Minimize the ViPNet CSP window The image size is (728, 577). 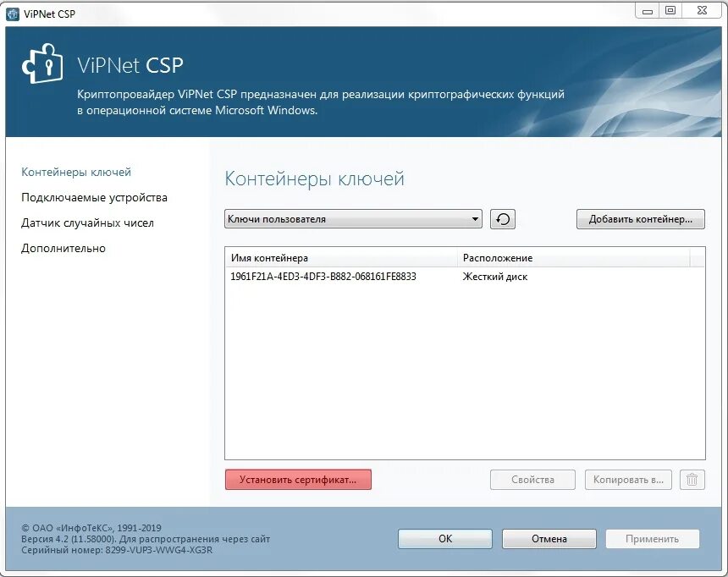pyautogui.click(x=648, y=11)
